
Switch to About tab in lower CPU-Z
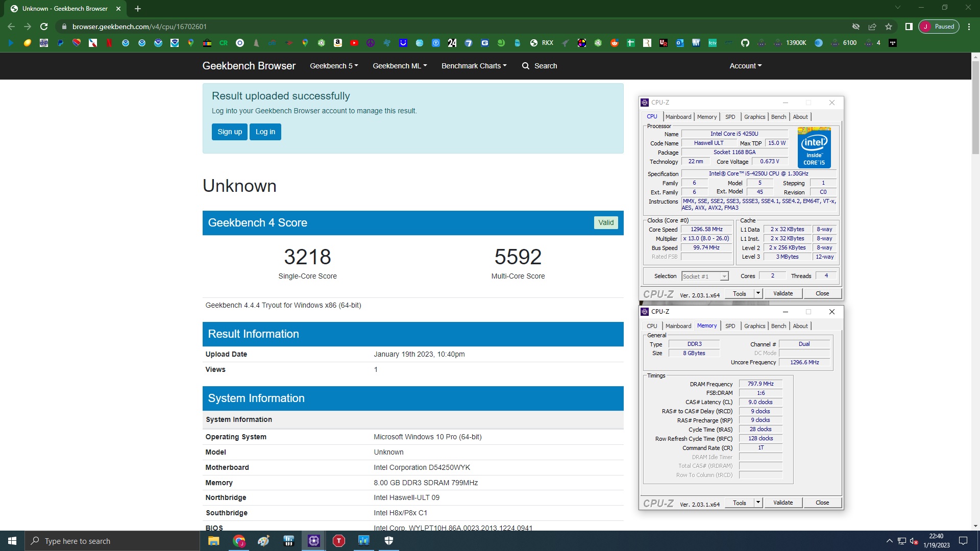pyautogui.click(x=800, y=326)
